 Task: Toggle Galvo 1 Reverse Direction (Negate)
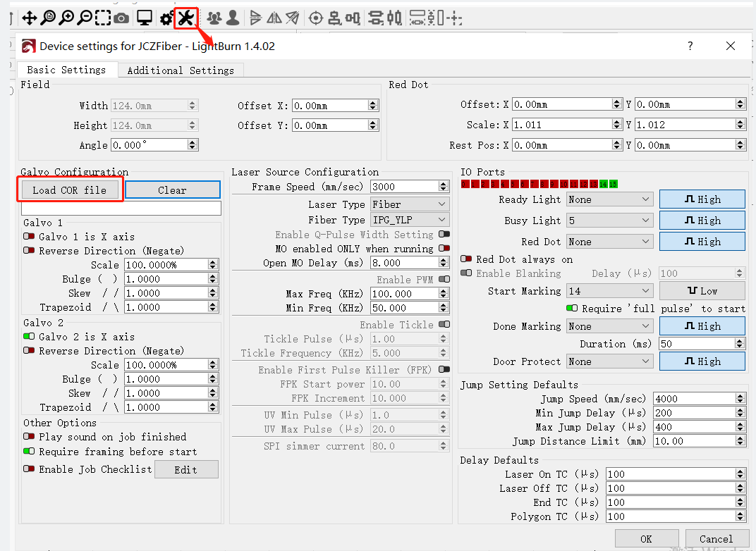[x=29, y=250]
